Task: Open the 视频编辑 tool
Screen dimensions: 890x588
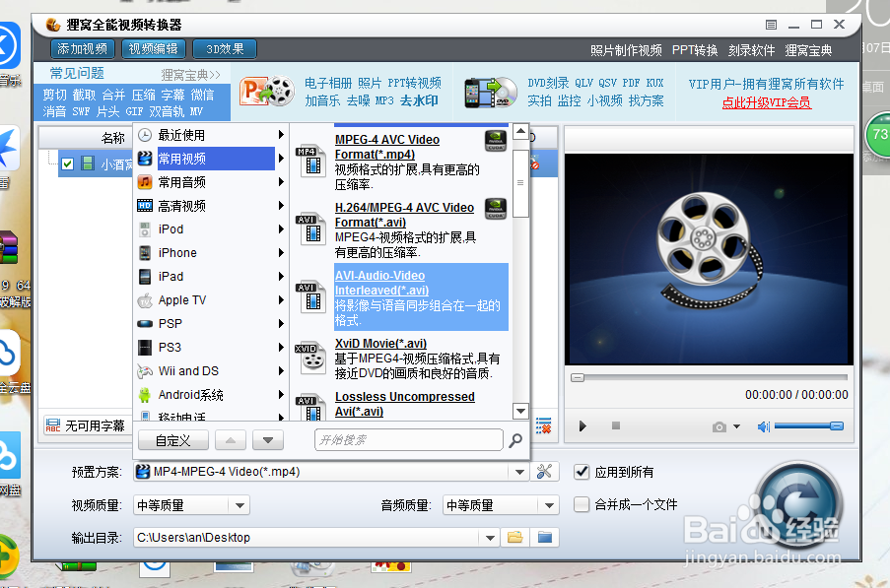Action: tap(153, 49)
